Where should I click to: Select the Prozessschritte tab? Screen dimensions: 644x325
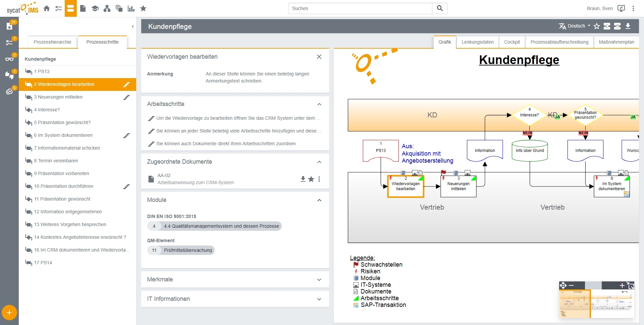click(102, 42)
